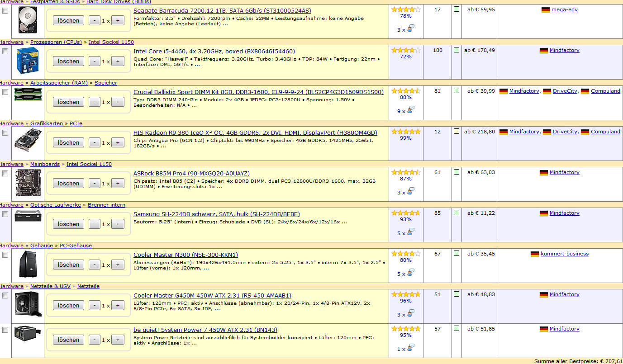Select checkbox for Intel Core i5-4460 row
623x364 pixels.
pyautogui.click(x=5, y=51)
